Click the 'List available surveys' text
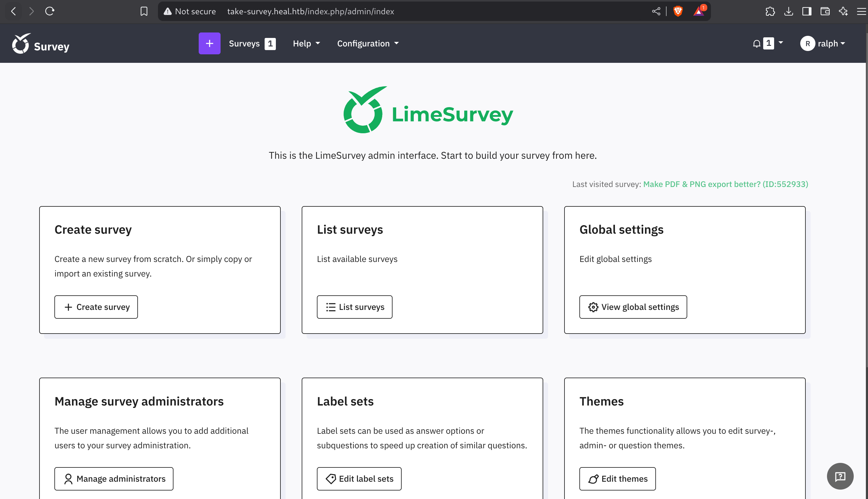The image size is (868, 499). [x=357, y=259]
